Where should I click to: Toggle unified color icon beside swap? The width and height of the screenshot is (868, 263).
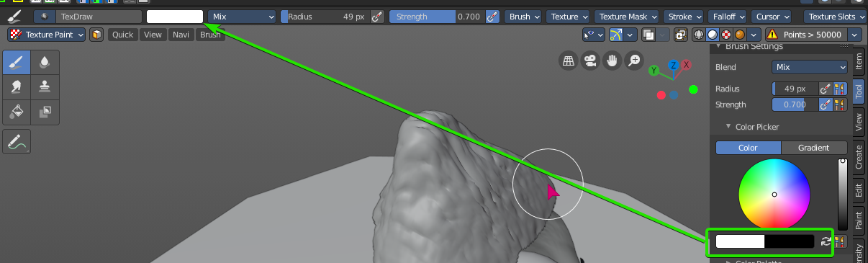click(839, 241)
